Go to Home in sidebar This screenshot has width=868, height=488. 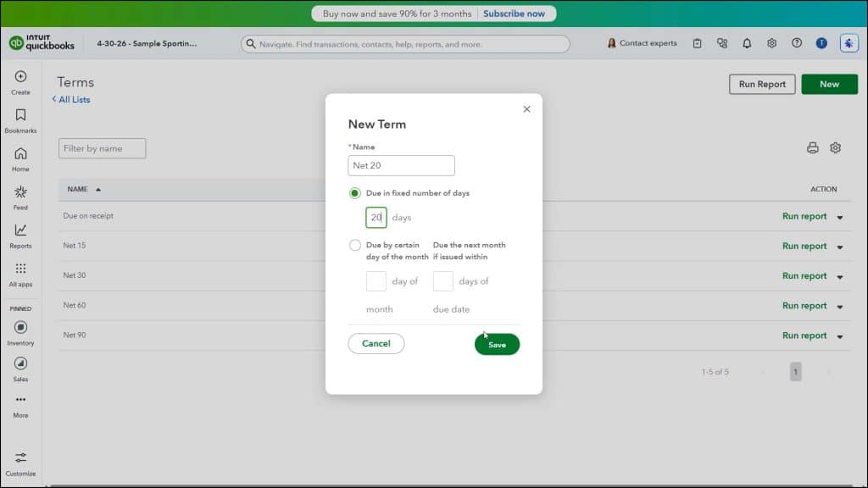pyautogui.click(x=20, y=159)
